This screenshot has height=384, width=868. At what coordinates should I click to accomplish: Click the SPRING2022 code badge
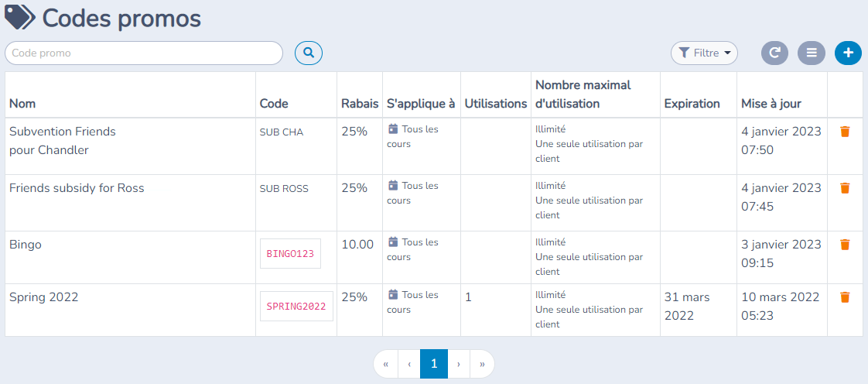coord(297,307)
